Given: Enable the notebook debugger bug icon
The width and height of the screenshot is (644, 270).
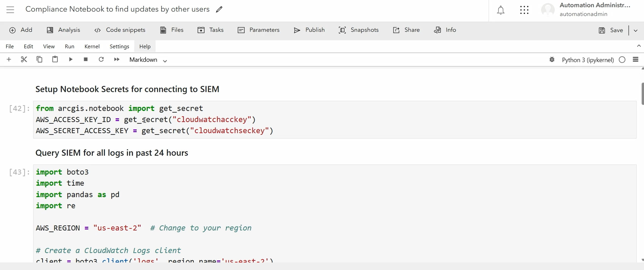Looking at the screenshot, I should (552, 60).
